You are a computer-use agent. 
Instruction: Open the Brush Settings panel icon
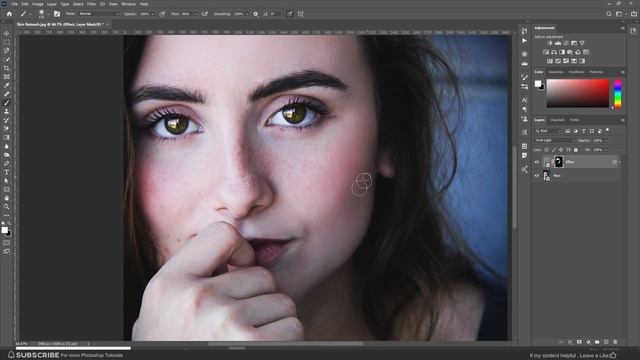point(57,13)
